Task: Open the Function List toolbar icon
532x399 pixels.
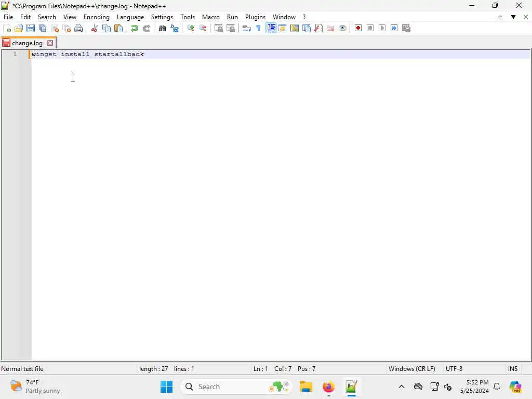Action: coord(318,28)
